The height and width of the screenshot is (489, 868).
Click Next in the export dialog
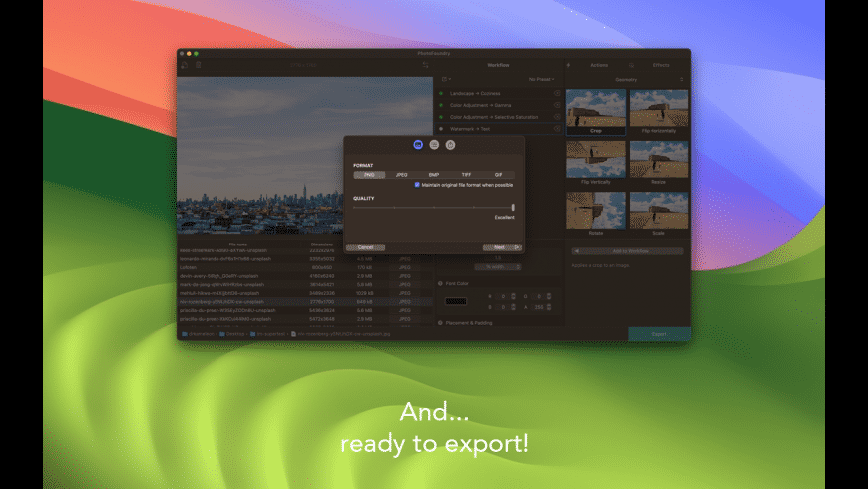pyautogui.click(x=502, y=247)
